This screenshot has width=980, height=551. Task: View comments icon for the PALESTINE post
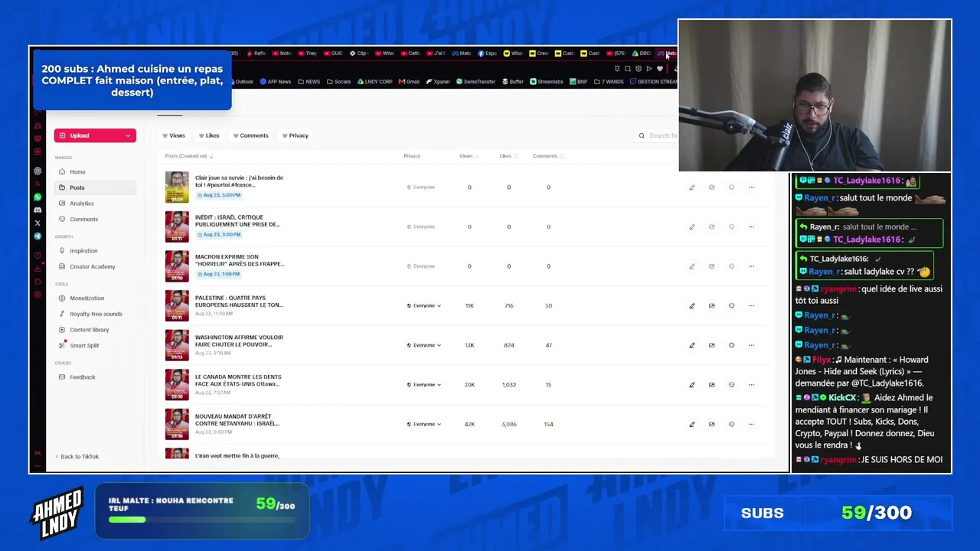[x=732, y=306]
